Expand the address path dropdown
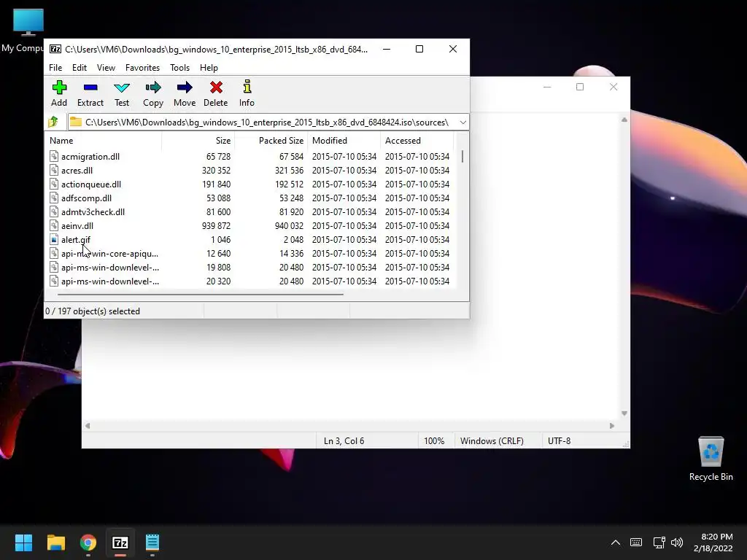Viewport: 747px width, 560px height. (x=462, y=122)
